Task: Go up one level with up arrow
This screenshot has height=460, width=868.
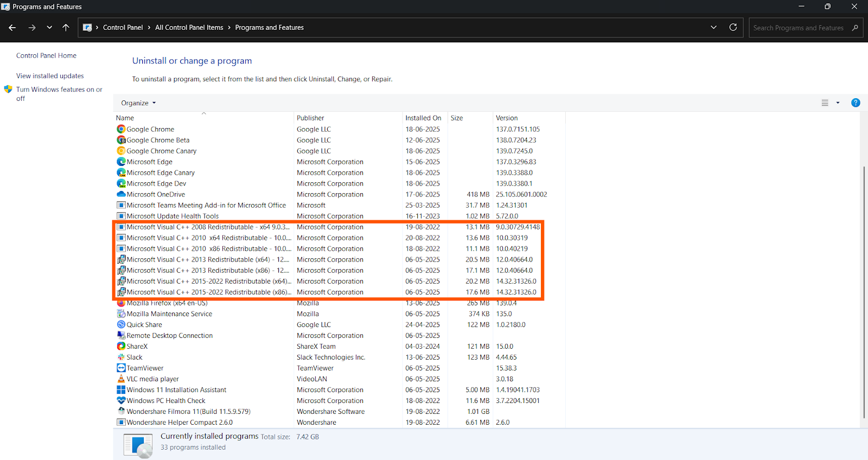Action: tap(66, 28)
